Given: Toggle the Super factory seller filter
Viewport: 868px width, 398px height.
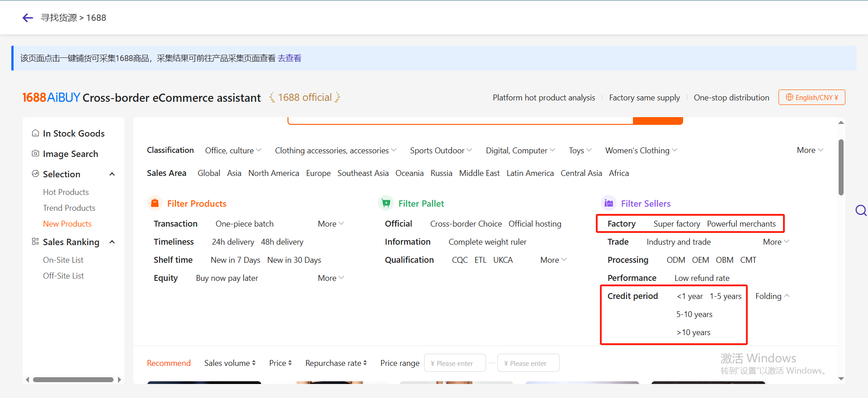Looking at the screenshot, I should coord(676,224).
